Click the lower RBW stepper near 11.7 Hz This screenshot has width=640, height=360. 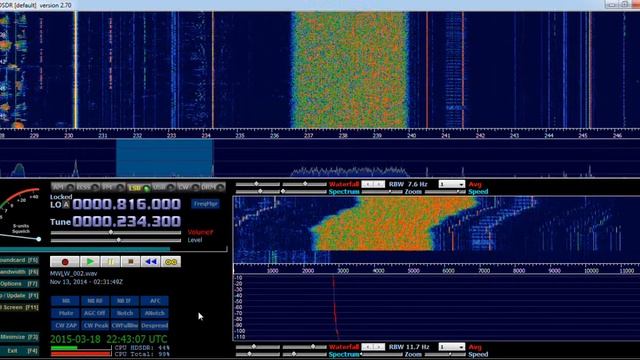373,347
